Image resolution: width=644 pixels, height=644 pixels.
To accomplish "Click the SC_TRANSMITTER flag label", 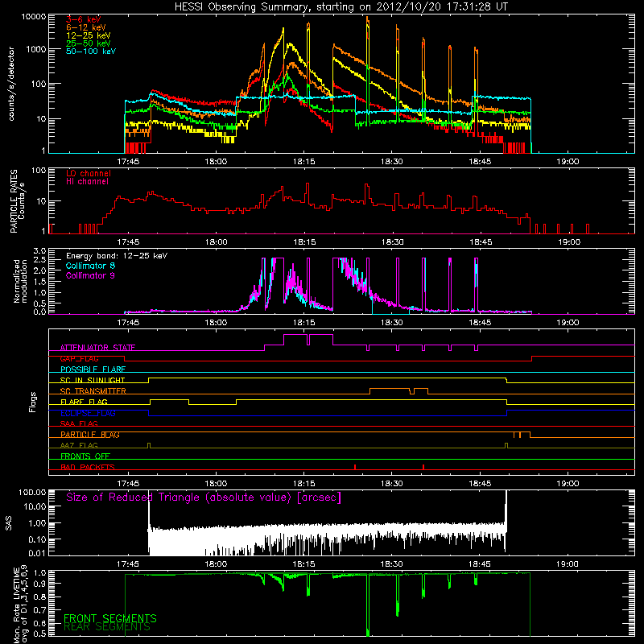I will click(x=93, y=391).
